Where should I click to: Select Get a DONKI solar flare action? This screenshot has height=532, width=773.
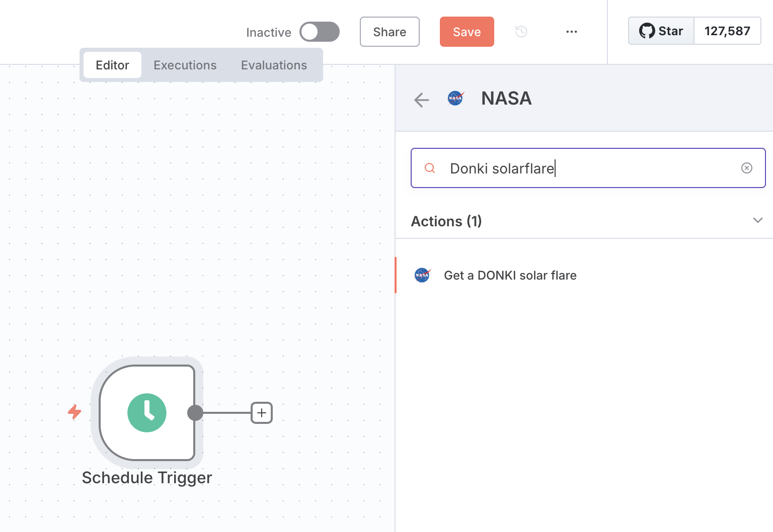584,275
